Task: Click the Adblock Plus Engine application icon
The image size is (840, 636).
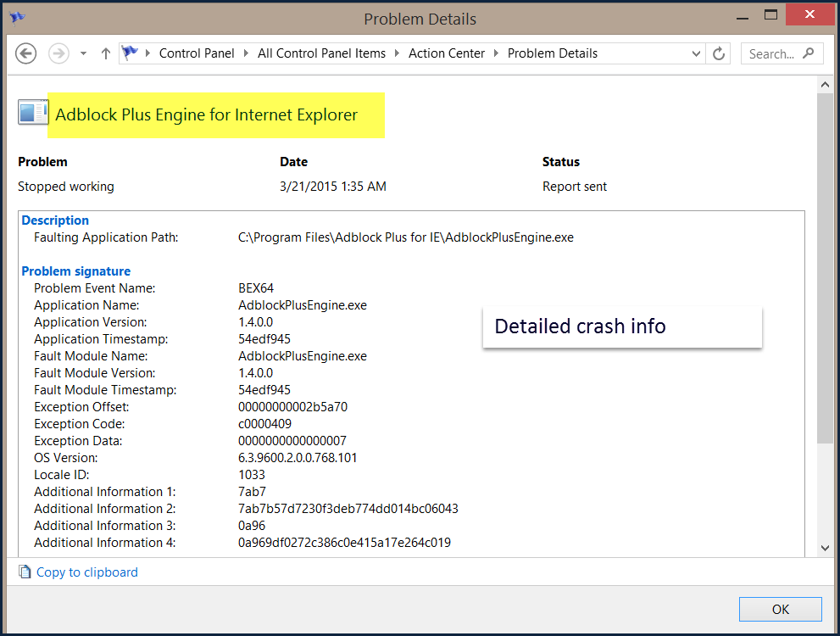Action: click(x=33, y=113)
